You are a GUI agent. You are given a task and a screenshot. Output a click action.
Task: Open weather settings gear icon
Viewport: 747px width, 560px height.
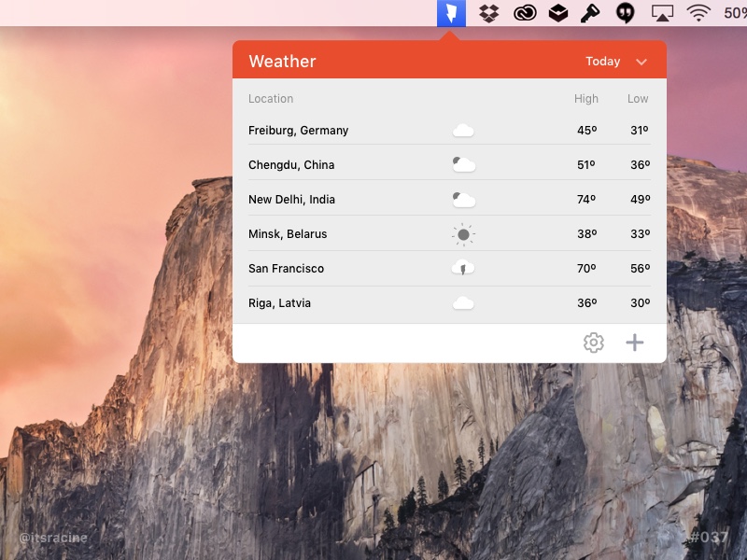[594, 343]
